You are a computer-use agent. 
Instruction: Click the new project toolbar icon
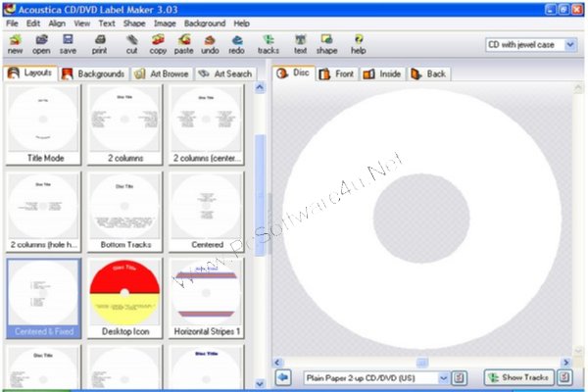pyautogui.click(x=15, y=44)
